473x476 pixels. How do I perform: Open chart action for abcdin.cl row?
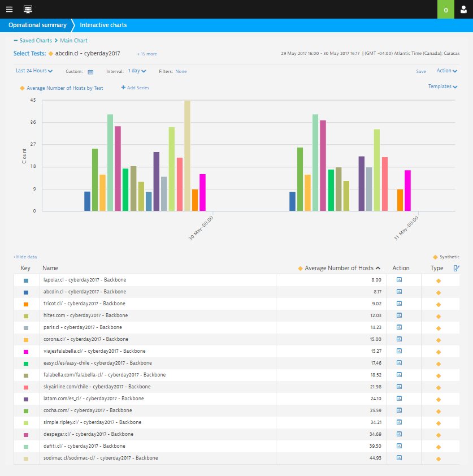tap(400, 292)
